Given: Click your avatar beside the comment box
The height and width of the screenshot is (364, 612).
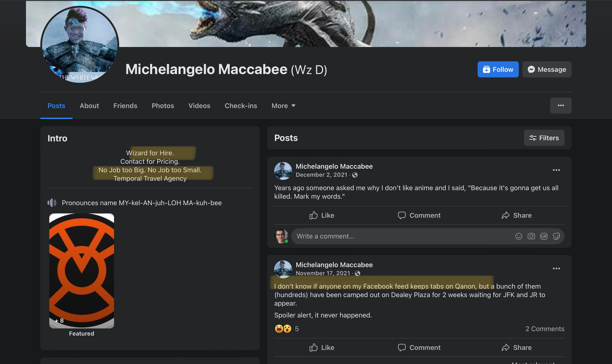Looking at the screenshot, I should tap(281, 236).
